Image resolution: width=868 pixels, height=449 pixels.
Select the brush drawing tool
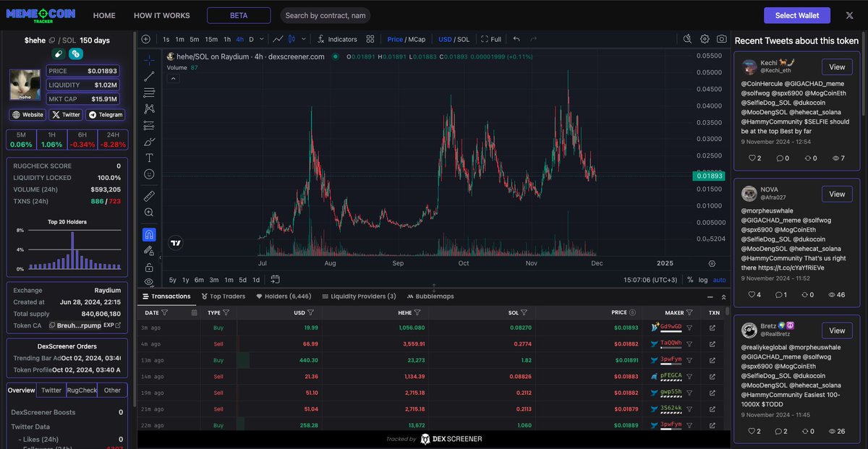coord(149,142)
